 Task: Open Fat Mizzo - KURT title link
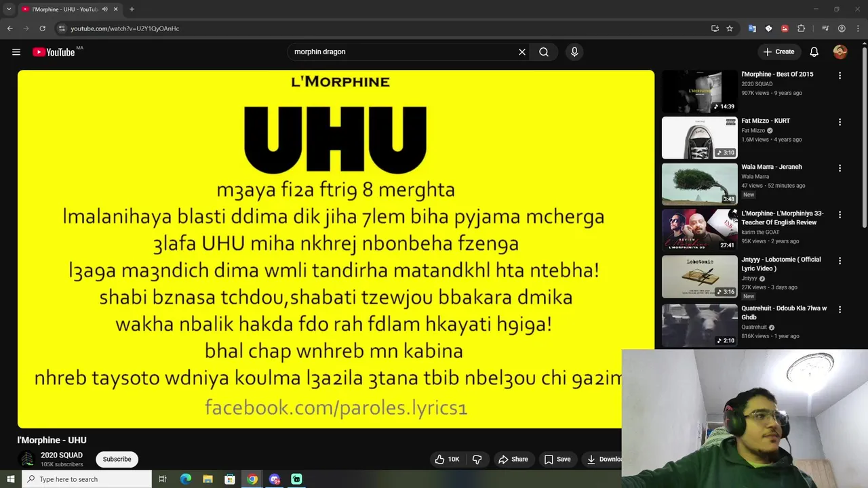pos(766,121)
